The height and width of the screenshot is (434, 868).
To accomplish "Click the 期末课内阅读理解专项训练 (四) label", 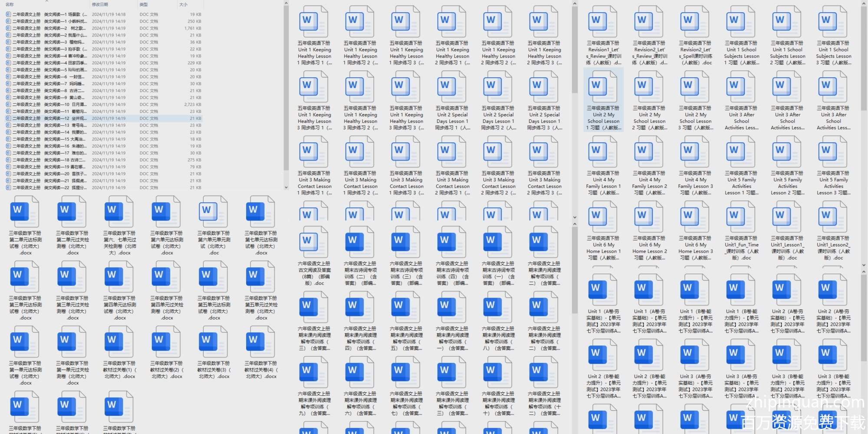I will point(360,339).
